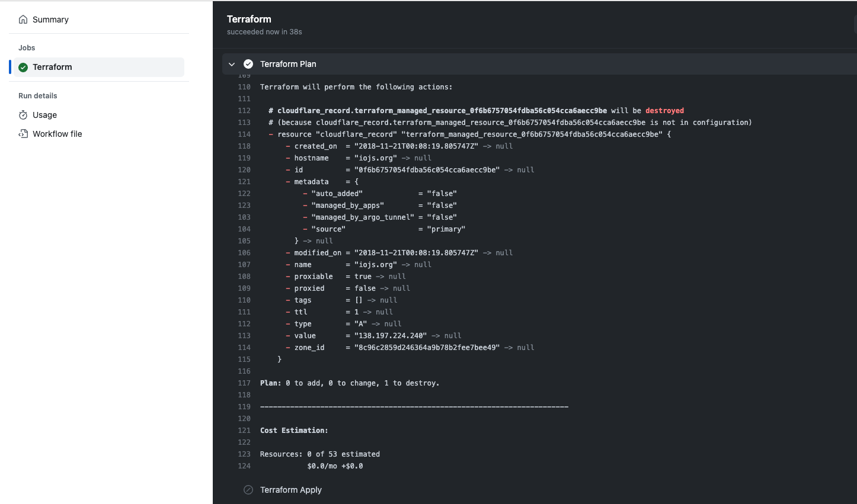Screen dimensions: 857x504
Task: Click the skipped icon beside Terraform Apply
Action: point(248,490)
